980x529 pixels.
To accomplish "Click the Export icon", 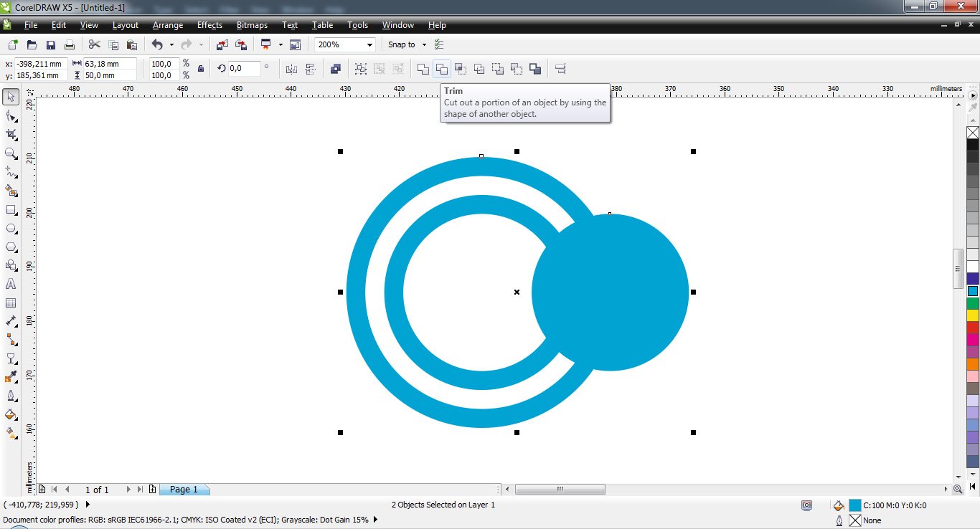I will [241, 44].
